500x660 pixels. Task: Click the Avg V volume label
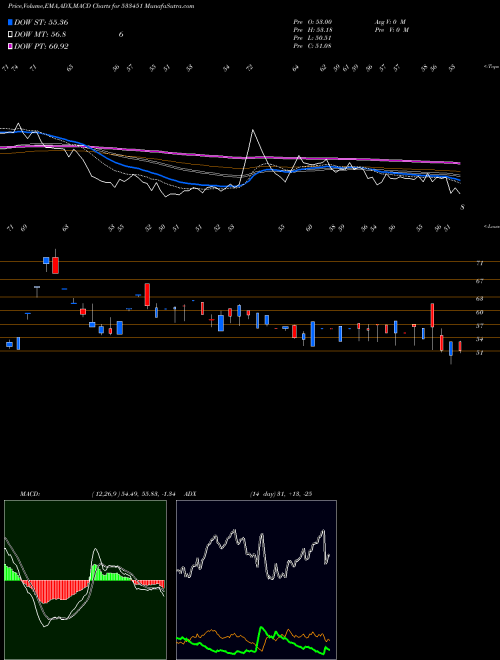(390, 21)
